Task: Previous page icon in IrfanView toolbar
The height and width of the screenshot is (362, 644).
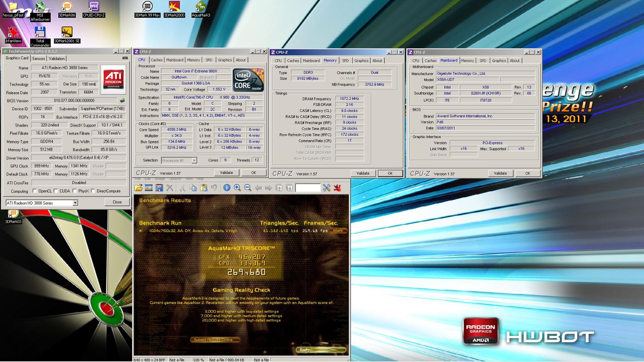Action: coord(279,188)
